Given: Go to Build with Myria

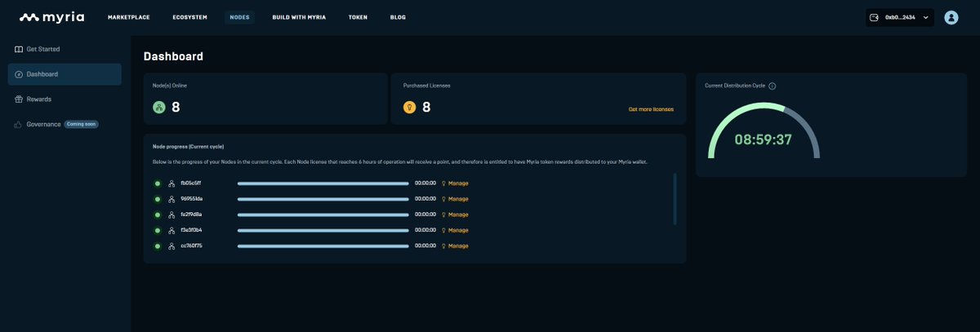Looking at the screenshot, I should pyautogui.click(x=299, y=17).
